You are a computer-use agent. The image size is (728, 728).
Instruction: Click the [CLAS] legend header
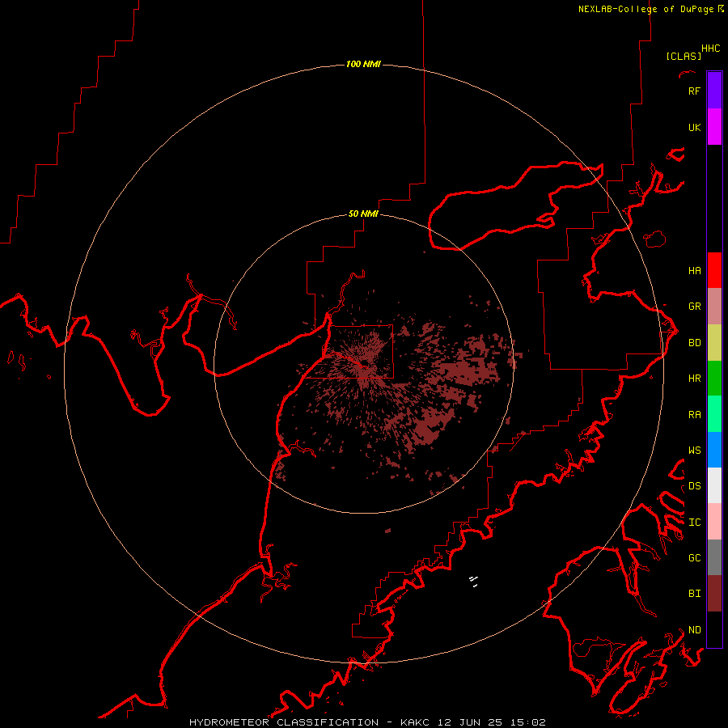coord(684,56)
